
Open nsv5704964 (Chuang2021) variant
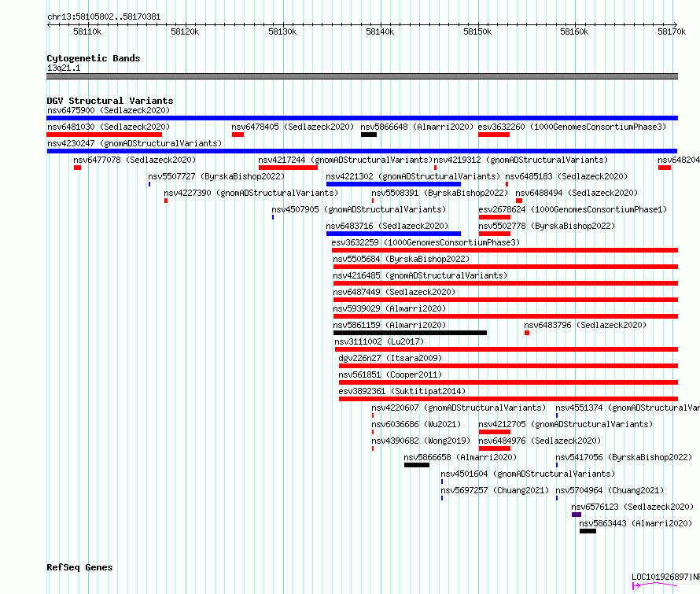coord(610,490)
